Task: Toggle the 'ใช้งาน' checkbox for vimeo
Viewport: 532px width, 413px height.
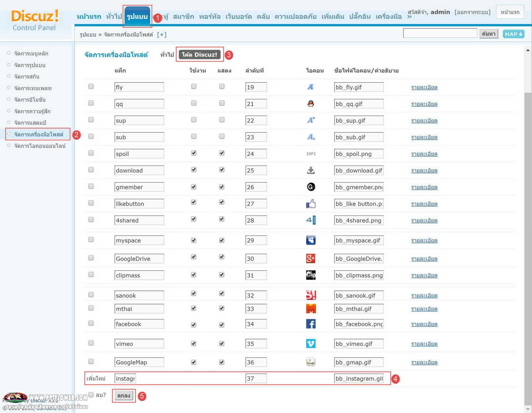Action: (x=194, y=344)
